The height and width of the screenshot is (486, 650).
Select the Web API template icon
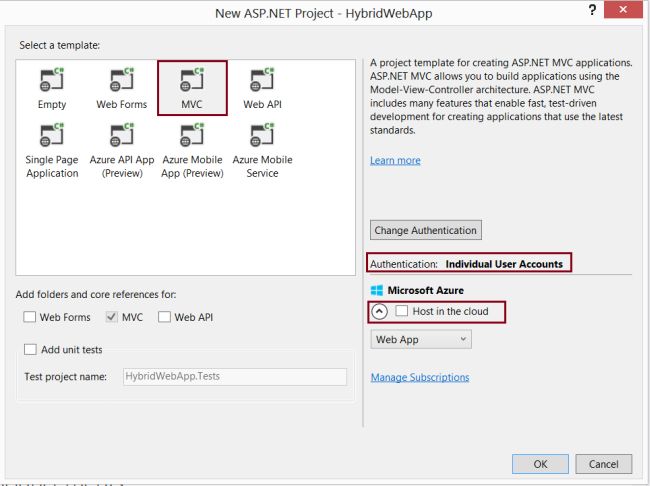click(x=262, y=79)
